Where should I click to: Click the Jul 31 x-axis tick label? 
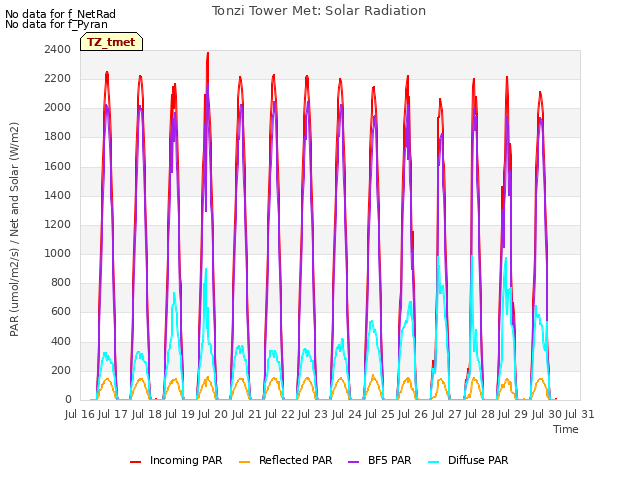pyautogui.click(x=580, y=414)
